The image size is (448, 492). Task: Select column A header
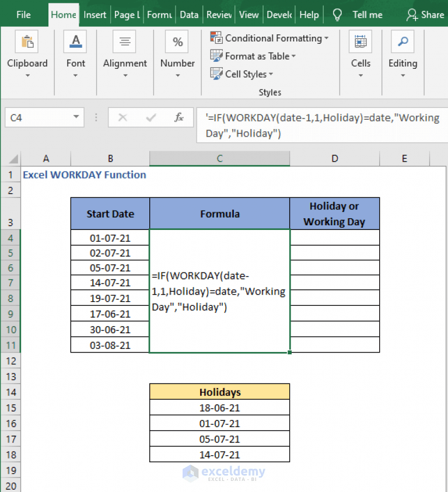pyautogui.click(x=46, y=159)
